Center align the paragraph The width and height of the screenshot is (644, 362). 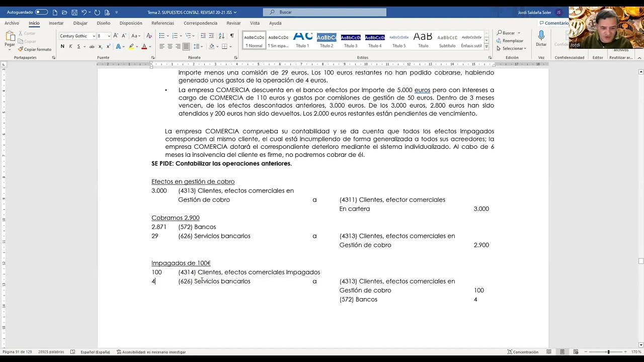170,46
